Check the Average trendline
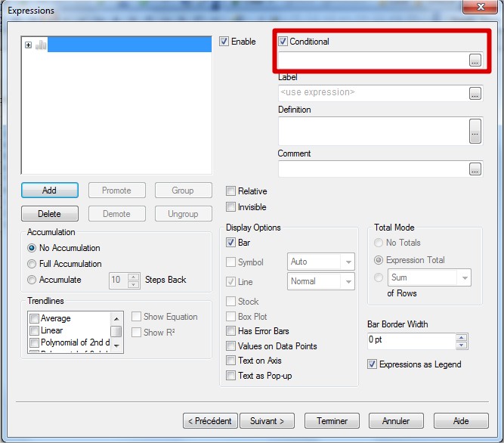 click(x=34, y=318)
